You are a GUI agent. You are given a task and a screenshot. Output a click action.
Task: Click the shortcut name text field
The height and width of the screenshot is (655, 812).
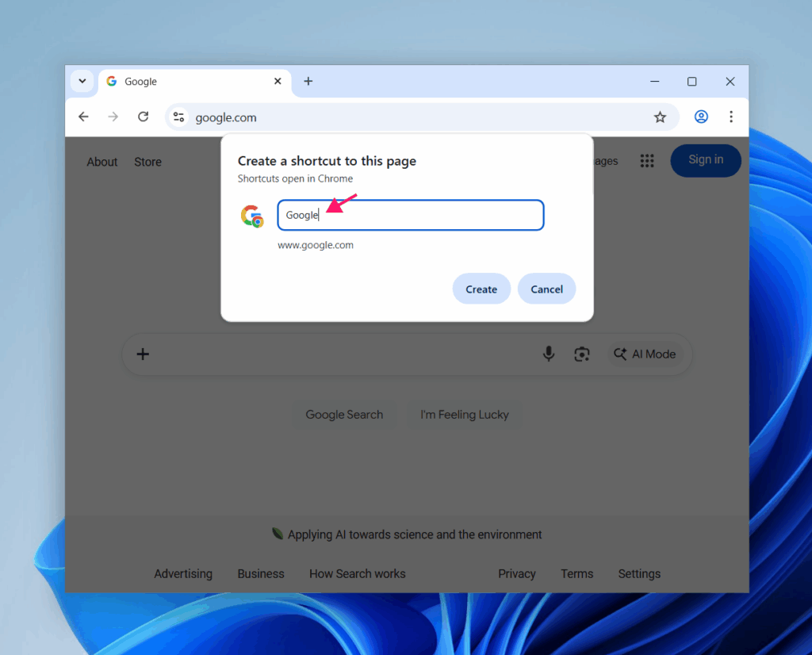tap(411, 215)
